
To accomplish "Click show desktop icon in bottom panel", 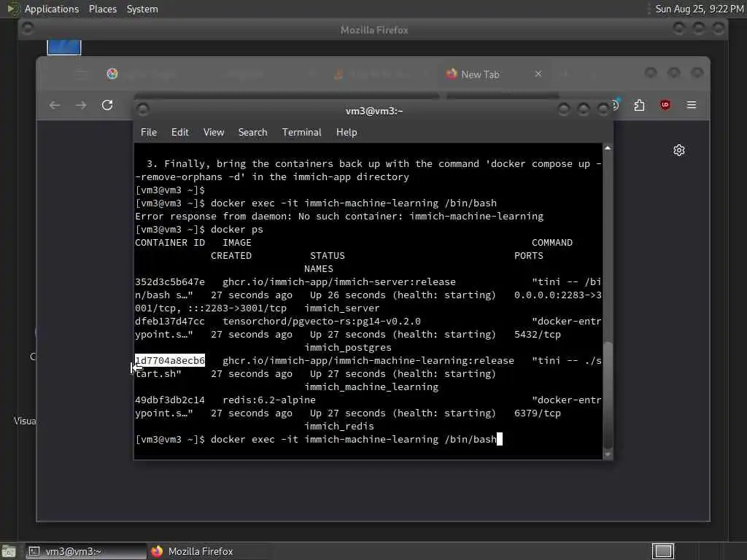I will pyautogui.click(x=9, y=552).
